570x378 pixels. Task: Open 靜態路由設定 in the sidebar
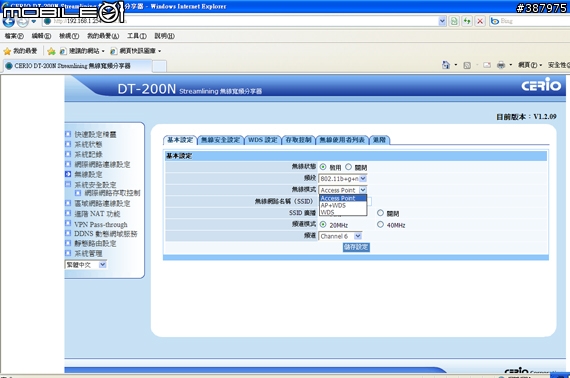pyautogui.click(x=95, y=244)
